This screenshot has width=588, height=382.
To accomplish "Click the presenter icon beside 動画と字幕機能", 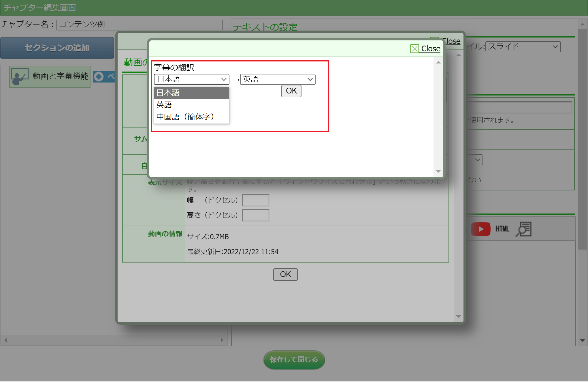I will (19, 76).
